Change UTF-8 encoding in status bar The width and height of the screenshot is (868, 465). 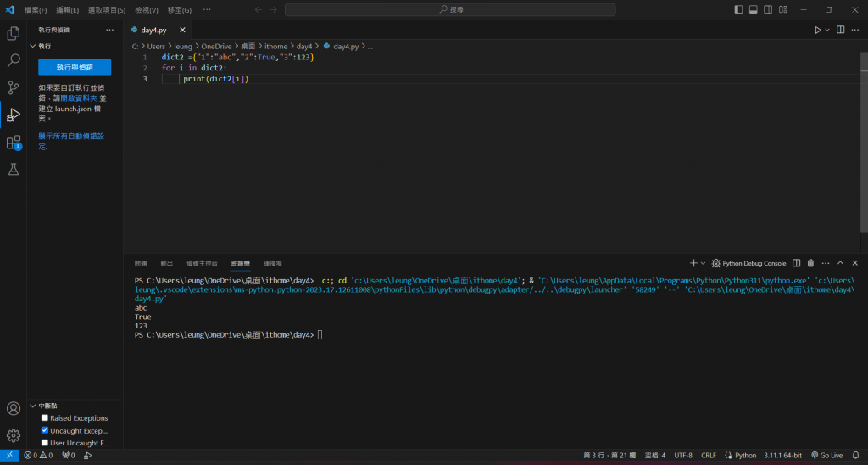pyautogui.click(x=683, y=455)
